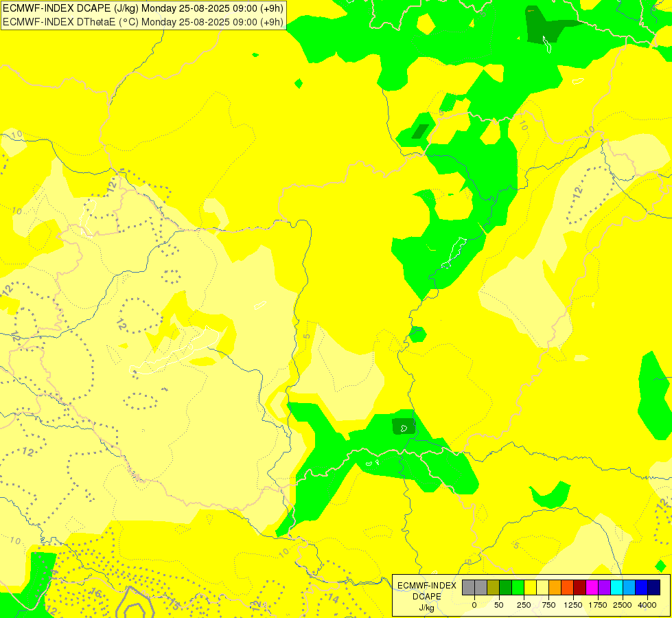Click the legend tick label '250'
The width and height of the screenshot is (672, 618).
[524, 605]
